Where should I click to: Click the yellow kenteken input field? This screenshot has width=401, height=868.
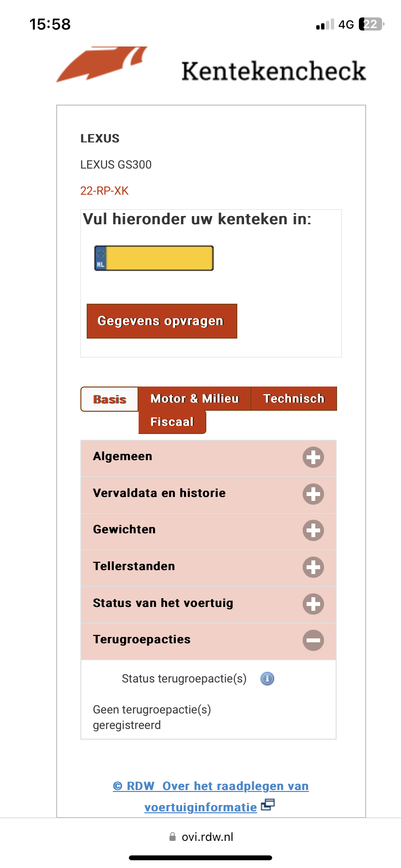pyautogui.click(x=159, y=258)
